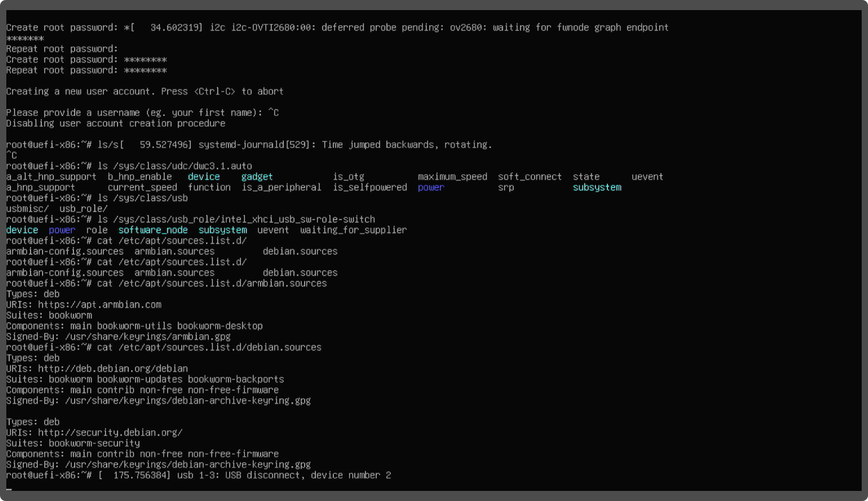Click 'maximum_speed' file name

coord(452,177)
